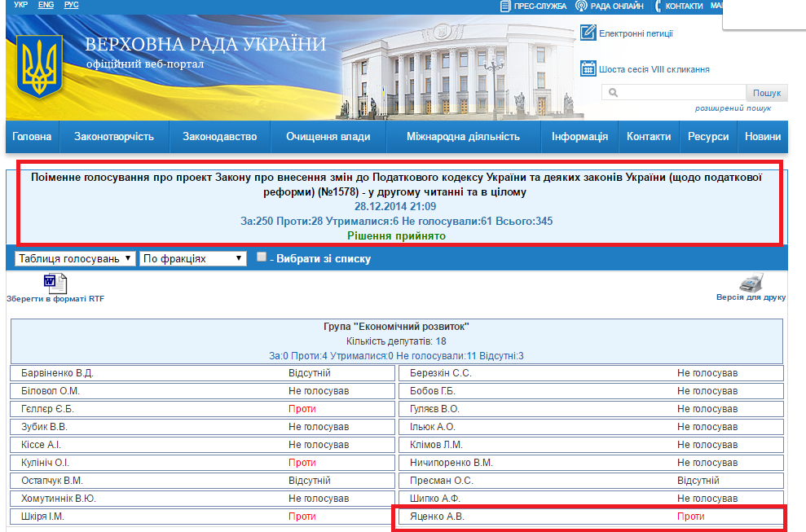806x532 pixels.
Task: Open the 'По фракціях' dropdown
Action: (x=193, y=258)
